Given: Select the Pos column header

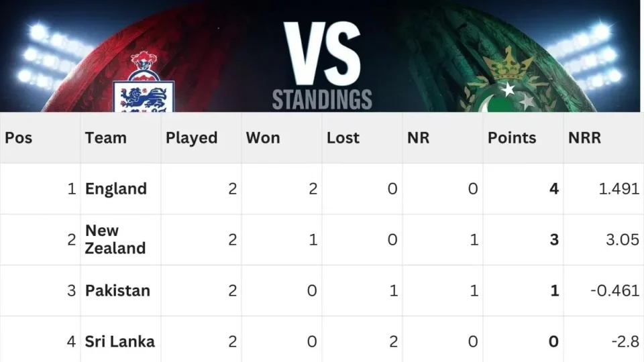Looking at the screenshot, I should (x=19, y=138).
